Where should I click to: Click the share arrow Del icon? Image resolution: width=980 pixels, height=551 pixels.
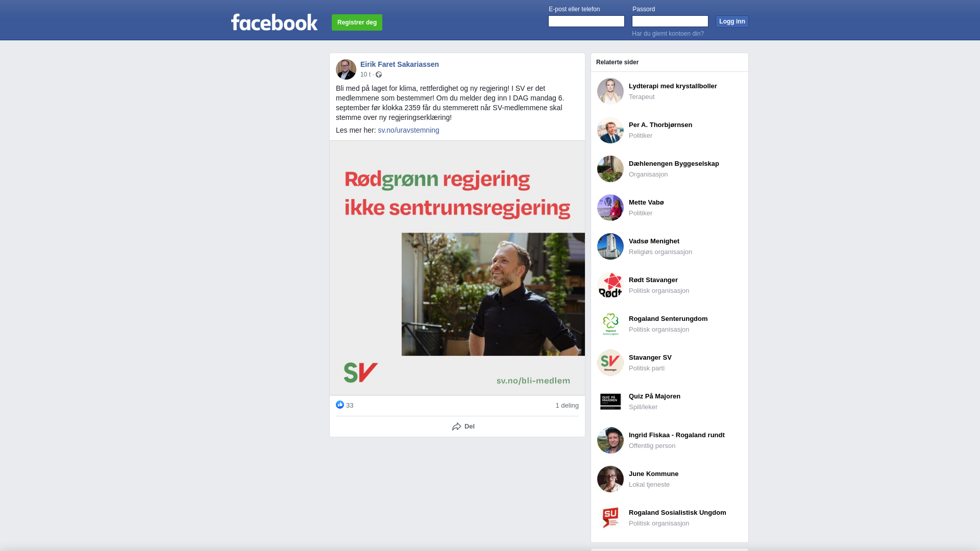pyautogui.click(x=457, y=427)
